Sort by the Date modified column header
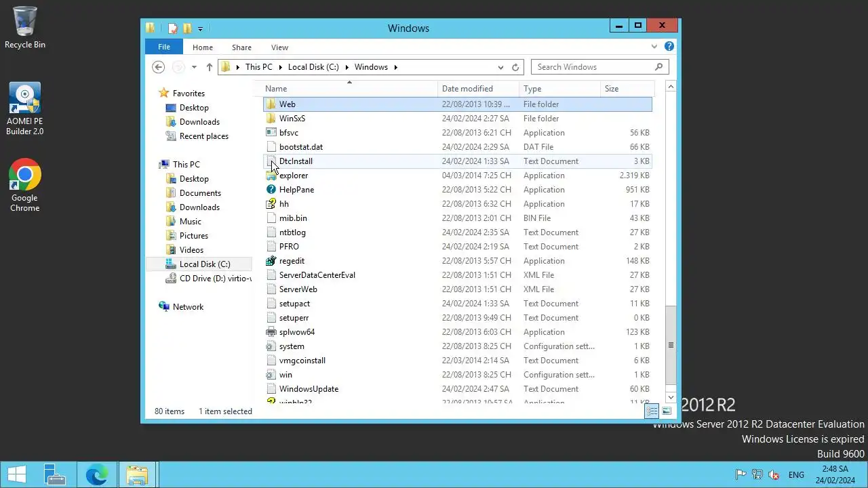This screenshot has height=488, width=868. click(479, 89)
